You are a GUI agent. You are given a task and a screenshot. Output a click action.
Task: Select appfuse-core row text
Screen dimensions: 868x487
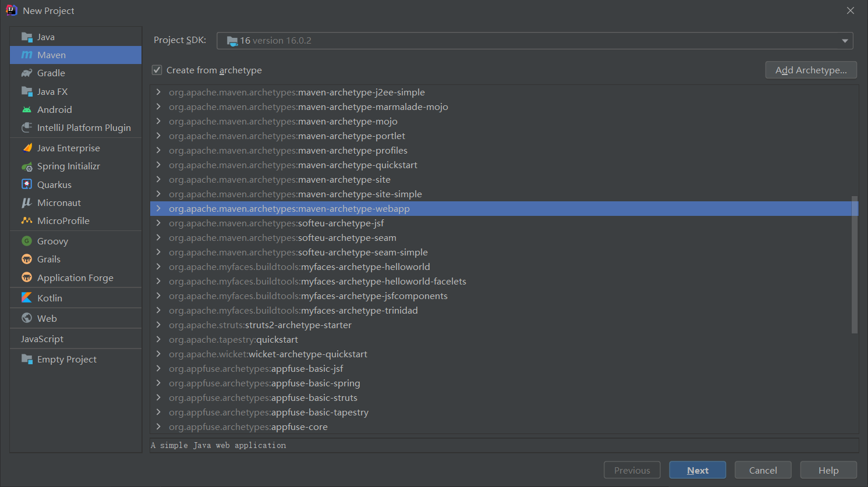[x=248, y=426]
